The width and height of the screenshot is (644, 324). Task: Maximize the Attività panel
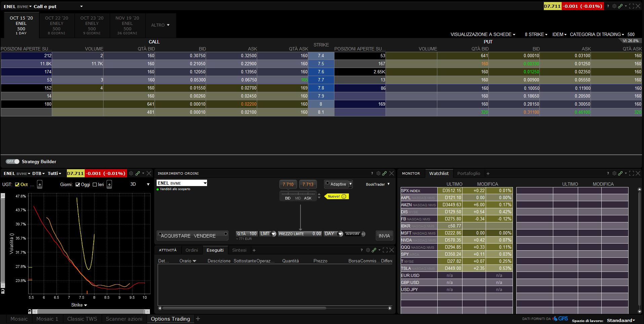pyautogui.click(x=385, y=250)
